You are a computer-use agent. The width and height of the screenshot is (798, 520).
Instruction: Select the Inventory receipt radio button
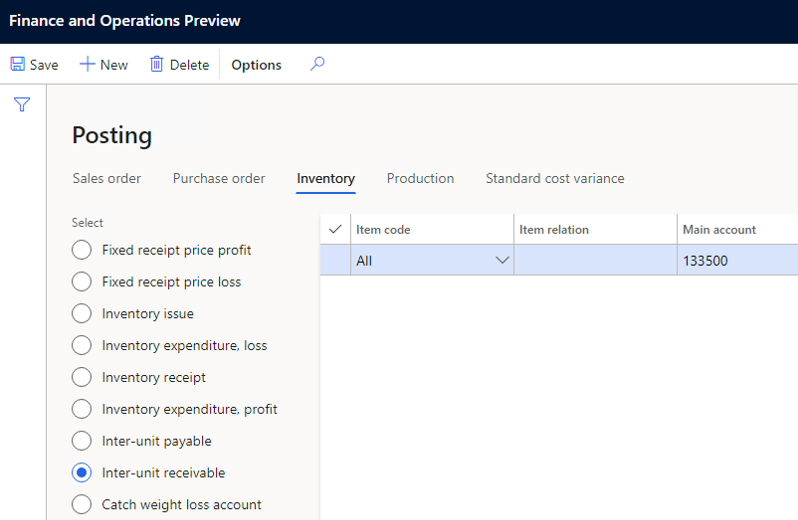tap(82, 378)
